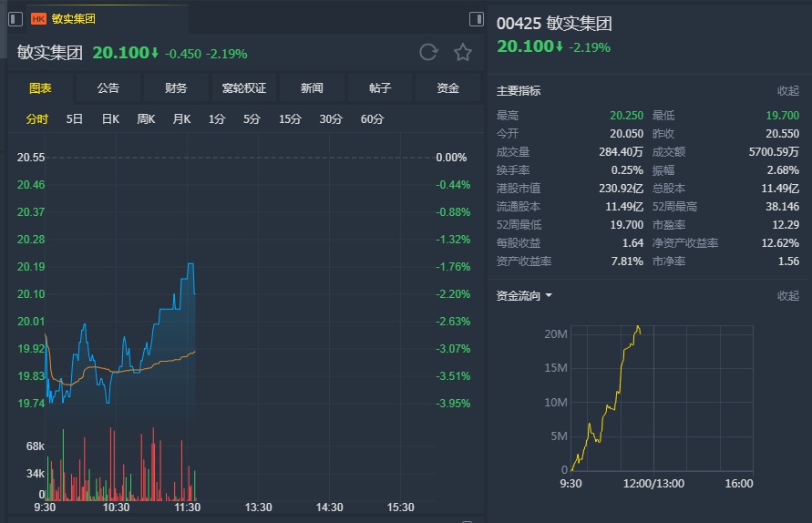This screenshot has height=523, width=812.
Task: Switch to the 资金 tab
Action: pyautogui.click(x=448, y=88)
